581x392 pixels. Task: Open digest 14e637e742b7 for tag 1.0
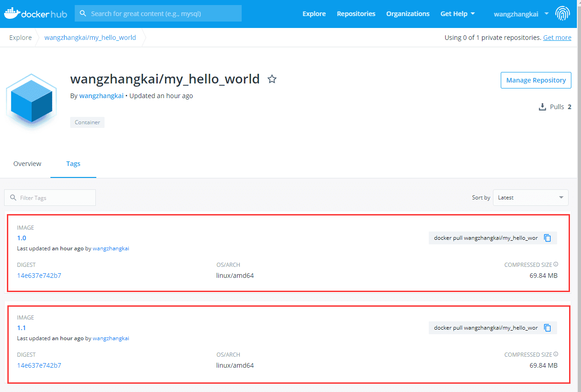(39, 276)
